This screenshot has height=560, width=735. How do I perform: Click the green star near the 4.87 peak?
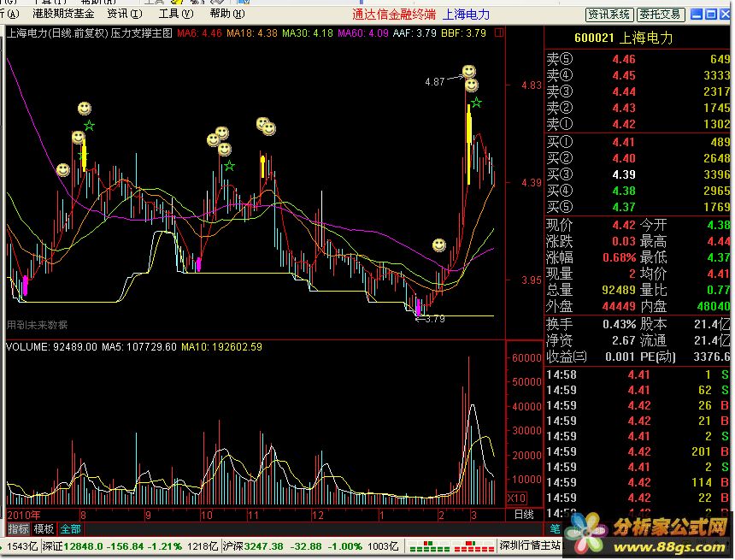476,103
